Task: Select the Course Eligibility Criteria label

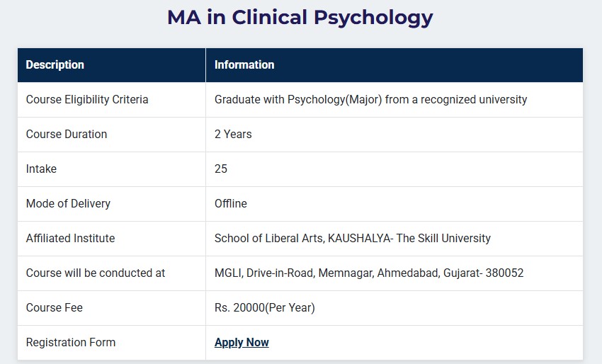Action: [87, 100]
